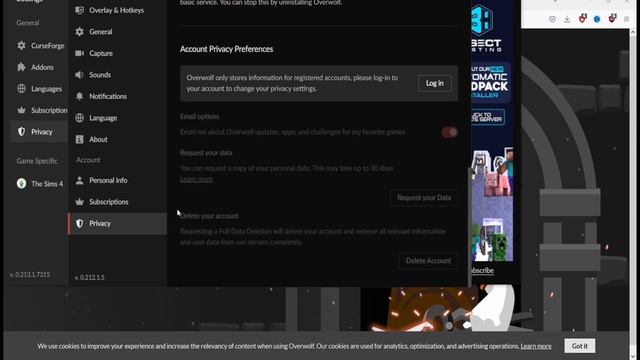Click Got it on the cookie banner
Screen dimensions: 640x360
pyautogui.click(x=580, y=346)
